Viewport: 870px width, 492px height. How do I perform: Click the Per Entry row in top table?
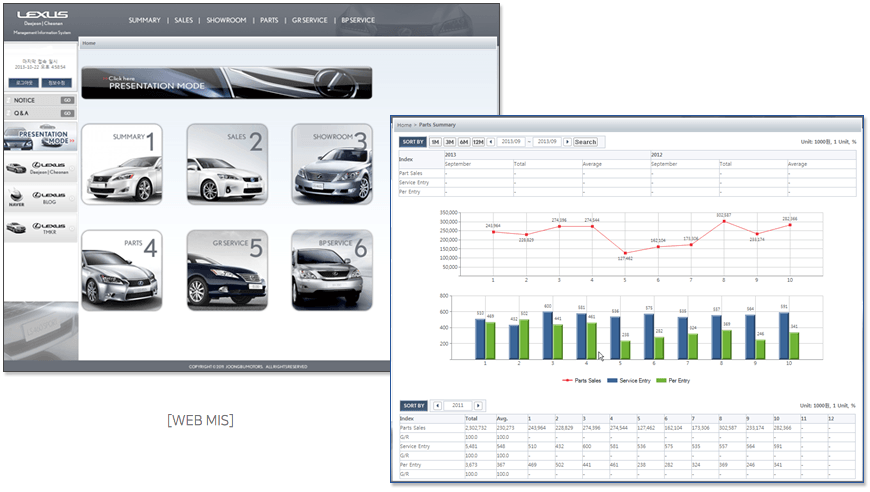click(627, 192)
